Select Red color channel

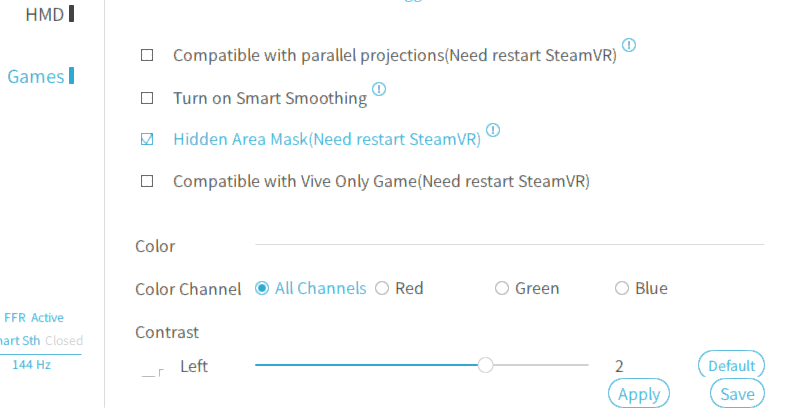point(382,288)
